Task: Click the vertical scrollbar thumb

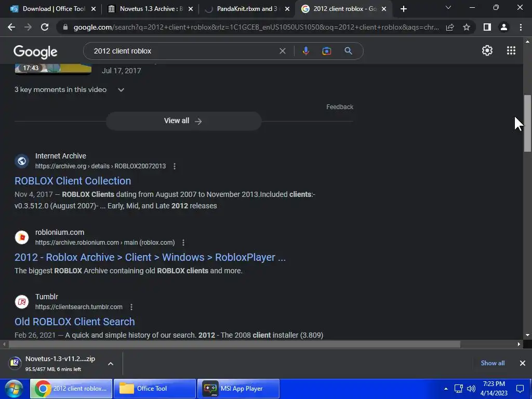Action: tap(527, 124)
